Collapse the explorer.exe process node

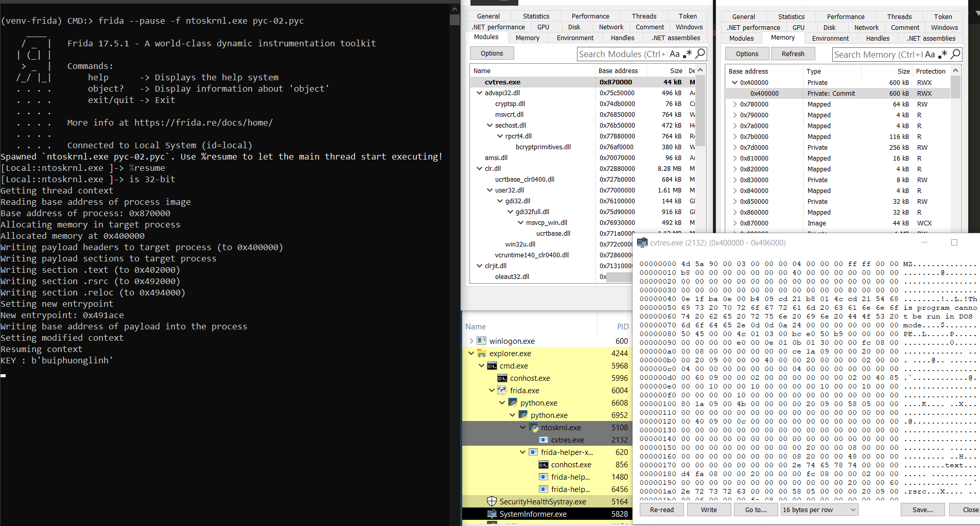tap(471, 353)
